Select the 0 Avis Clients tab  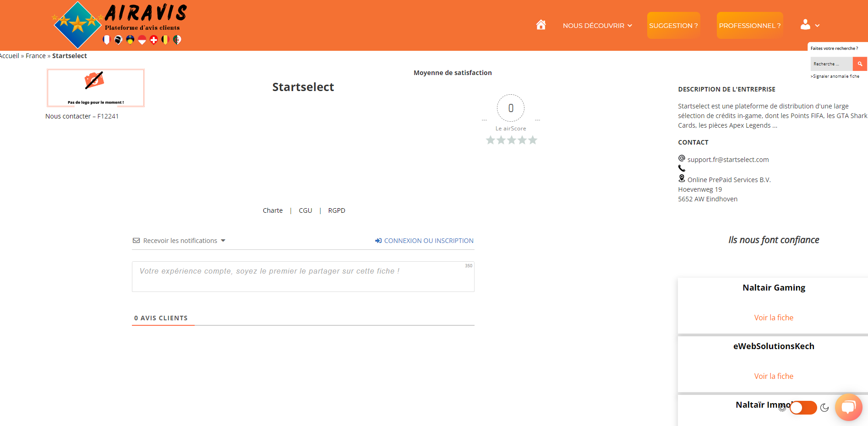click(161, 318)
